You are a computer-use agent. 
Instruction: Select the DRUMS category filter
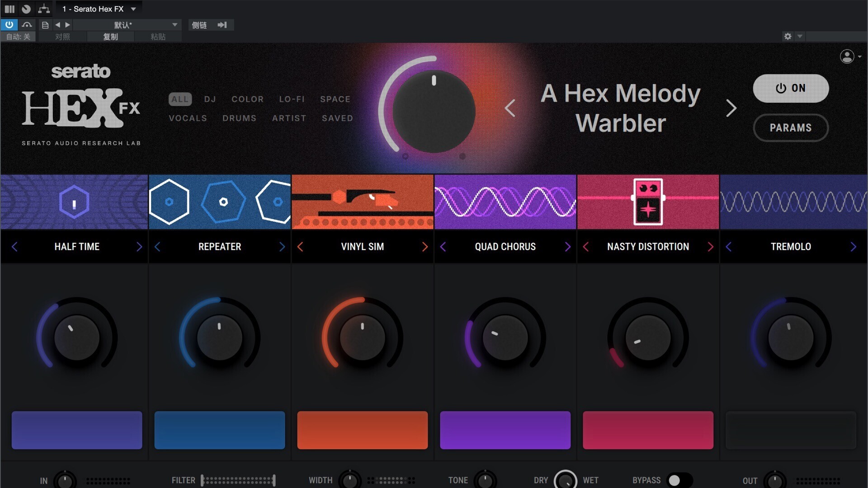[x=239, y=118]
